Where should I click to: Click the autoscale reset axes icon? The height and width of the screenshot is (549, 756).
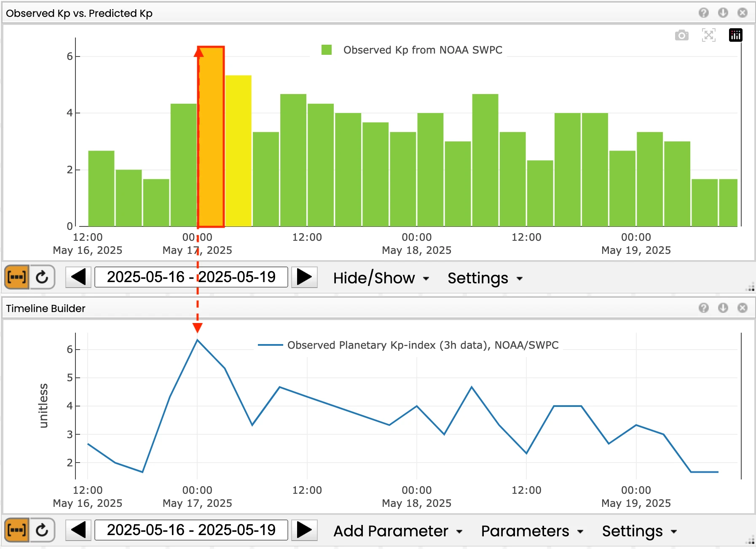coord(708,35)
